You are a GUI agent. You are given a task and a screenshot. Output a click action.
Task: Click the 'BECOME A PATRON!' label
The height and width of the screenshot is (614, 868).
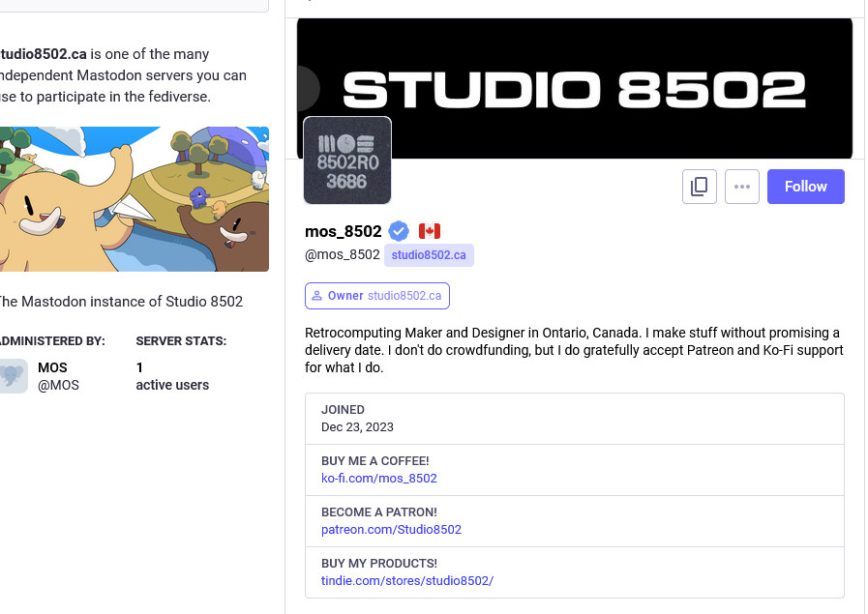point(379,512)
